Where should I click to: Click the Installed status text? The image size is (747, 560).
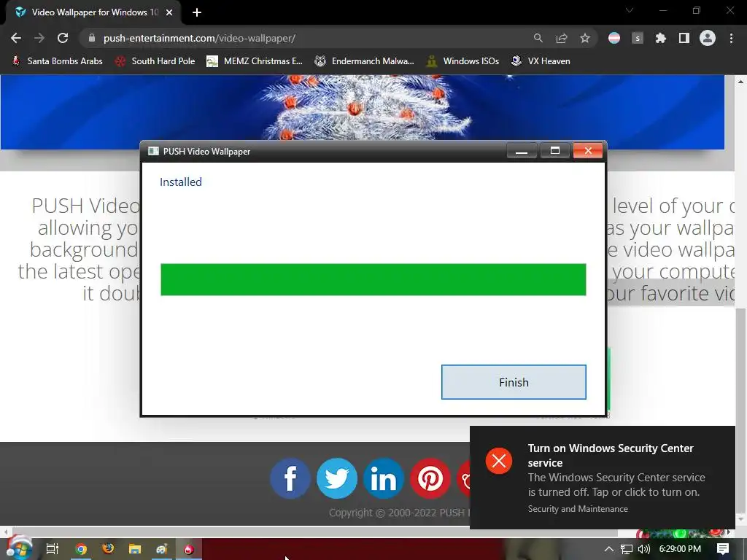click(181, 182)
